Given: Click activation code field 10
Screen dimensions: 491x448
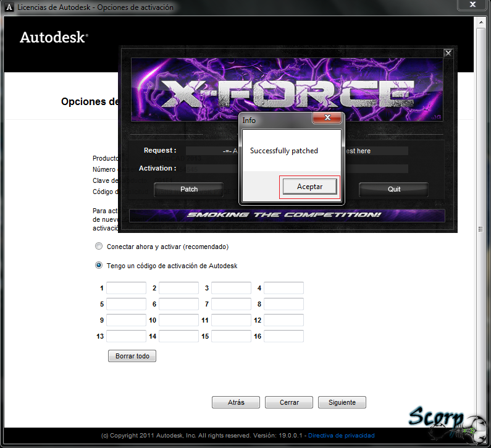Looking at the screenshot, I should click(179, 320).
